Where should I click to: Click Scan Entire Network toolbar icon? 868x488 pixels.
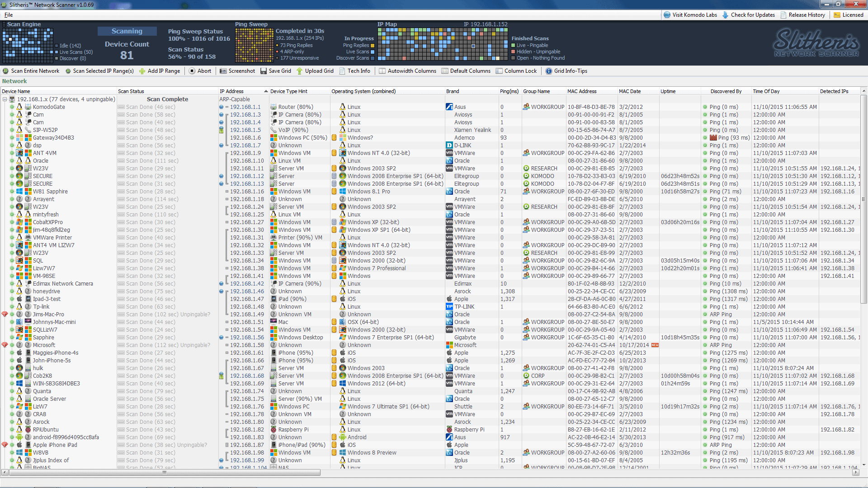coord(6,71)
